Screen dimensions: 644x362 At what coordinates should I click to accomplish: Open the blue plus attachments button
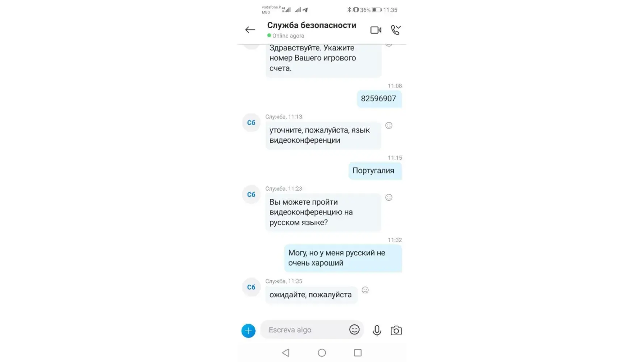tap(248, 331)
